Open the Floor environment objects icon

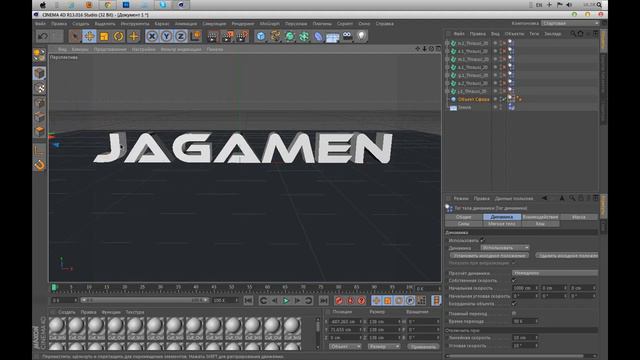click(333, 37)
